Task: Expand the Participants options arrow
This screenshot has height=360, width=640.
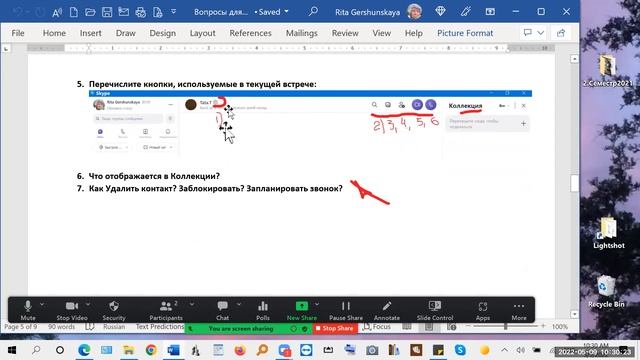Action: pyautogui.click(x=192, y=304)
